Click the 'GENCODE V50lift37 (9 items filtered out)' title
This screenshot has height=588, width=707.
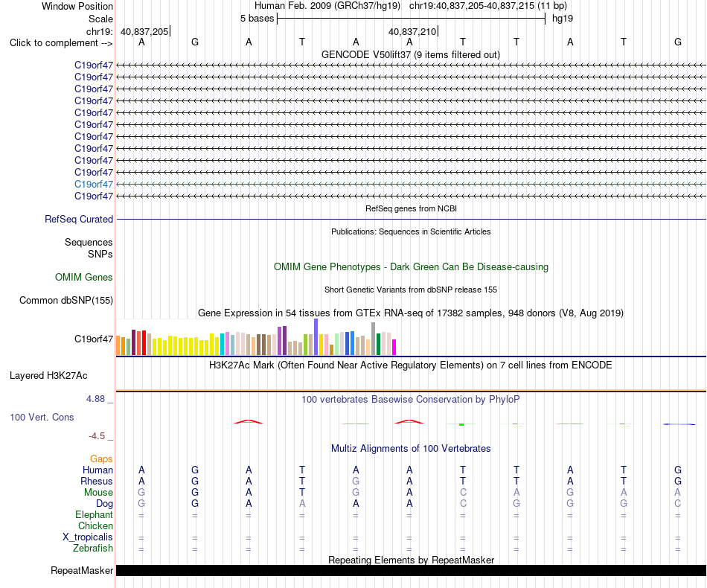pyautogui.click(x=411, y=54)
